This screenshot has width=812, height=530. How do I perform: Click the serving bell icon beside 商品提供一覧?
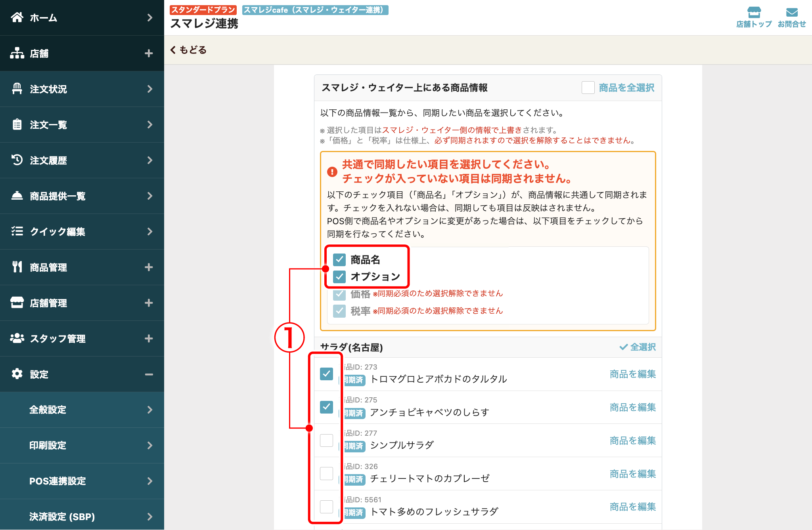(x=17, y=196)
